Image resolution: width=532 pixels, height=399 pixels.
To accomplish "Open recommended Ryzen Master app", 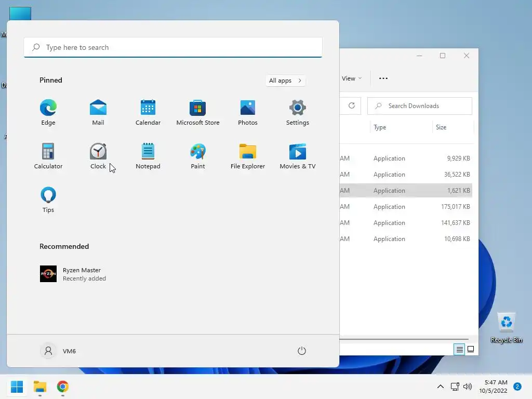I will [73, 274].
